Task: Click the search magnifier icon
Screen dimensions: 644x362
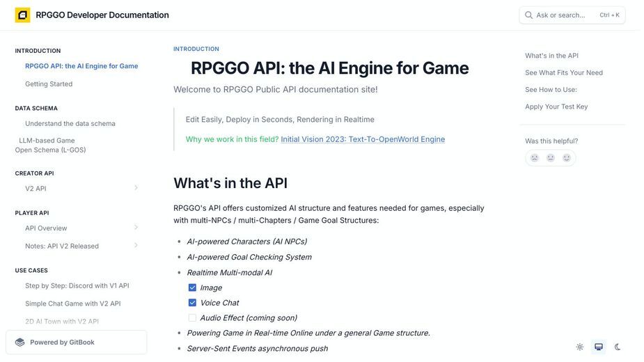Action: tap(528, 15)
